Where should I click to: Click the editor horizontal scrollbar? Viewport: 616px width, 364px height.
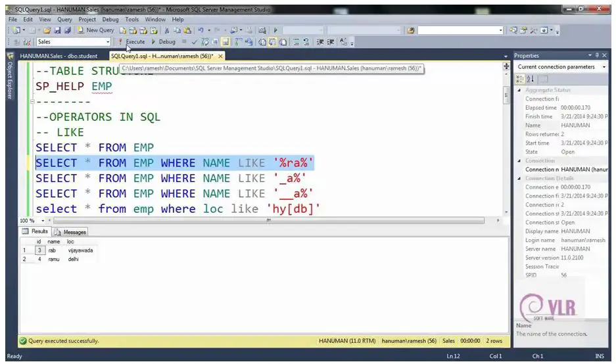(x=269, y=221)
